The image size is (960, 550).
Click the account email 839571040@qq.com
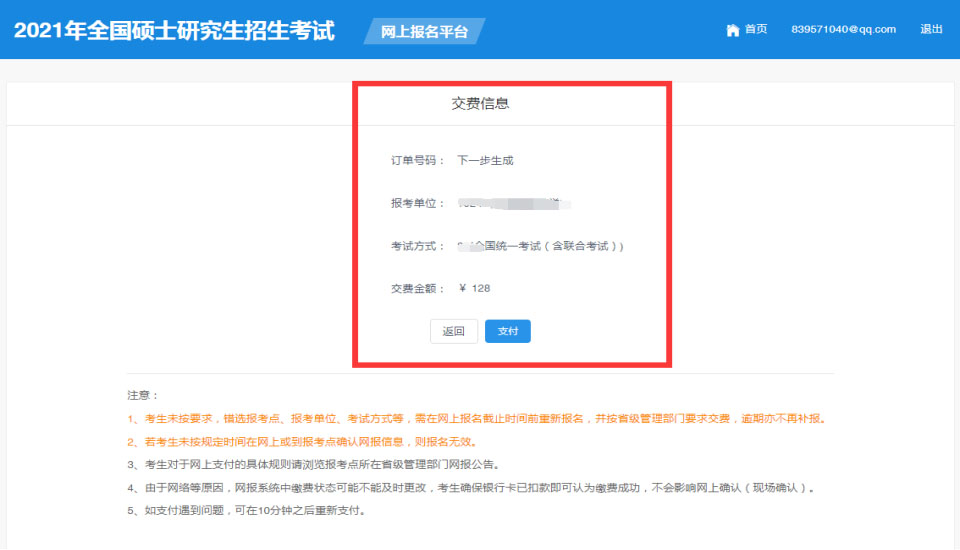point(843,30)
